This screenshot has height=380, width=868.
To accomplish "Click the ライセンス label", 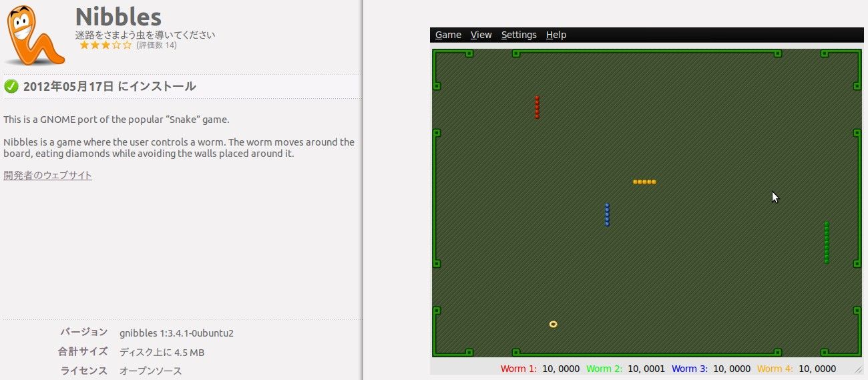I will 84,370.
